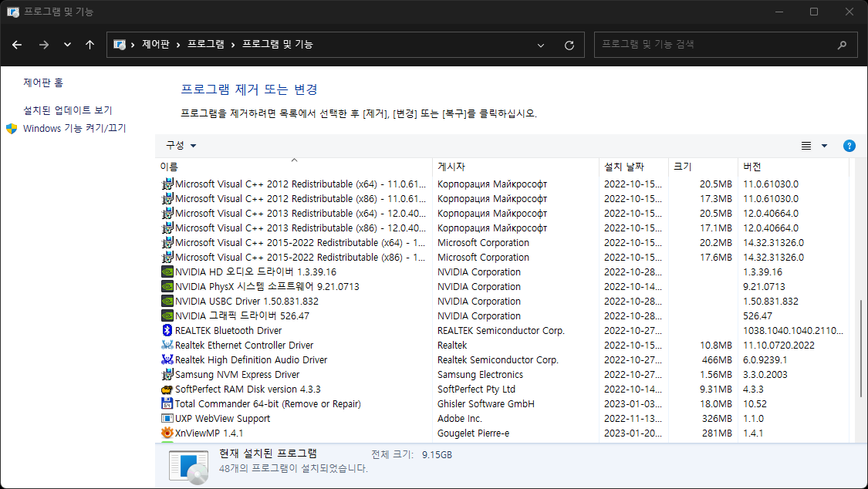Screen dimensions: 868x489
Task: Click publisher Samsung Electronics
Action: pos(480,375)
